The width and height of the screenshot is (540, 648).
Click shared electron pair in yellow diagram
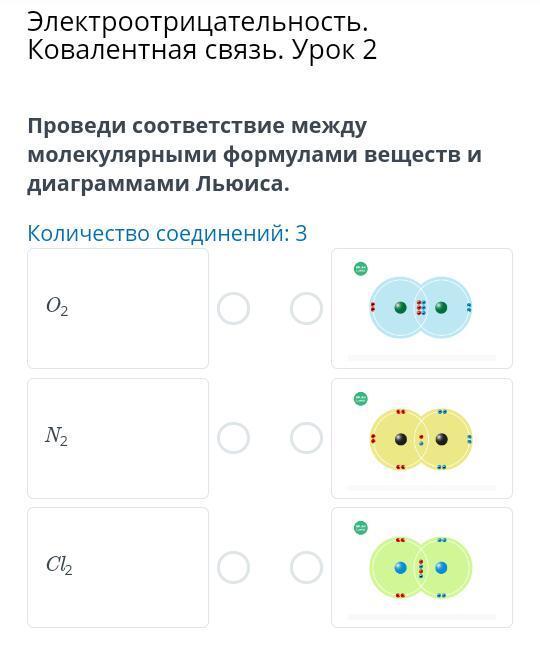[421, 439]
